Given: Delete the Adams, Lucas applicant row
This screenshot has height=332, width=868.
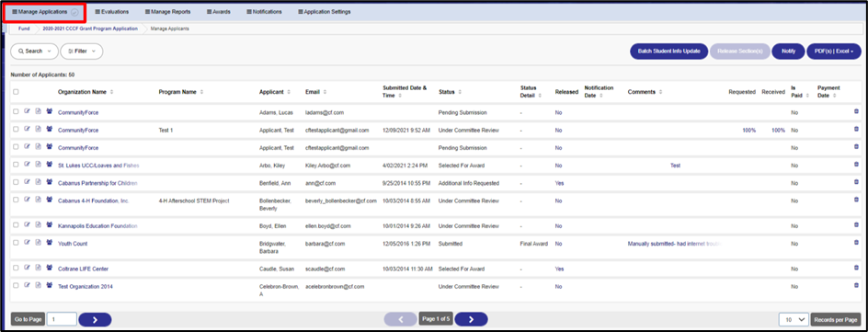Looking at the screenshot, I should pos(856,112).
